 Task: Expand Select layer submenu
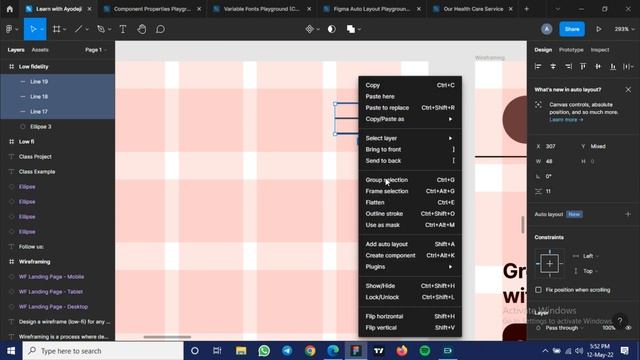[410, 138]
